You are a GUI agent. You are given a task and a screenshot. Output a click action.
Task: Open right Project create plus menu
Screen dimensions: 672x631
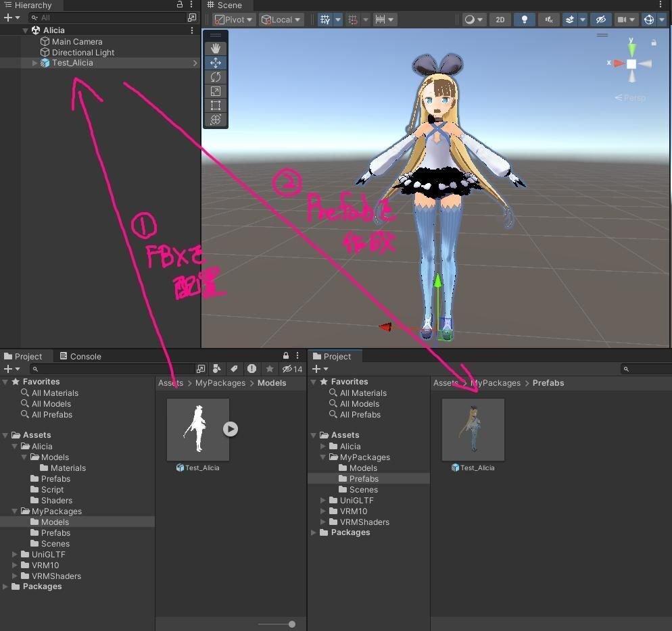pos(320,369)
